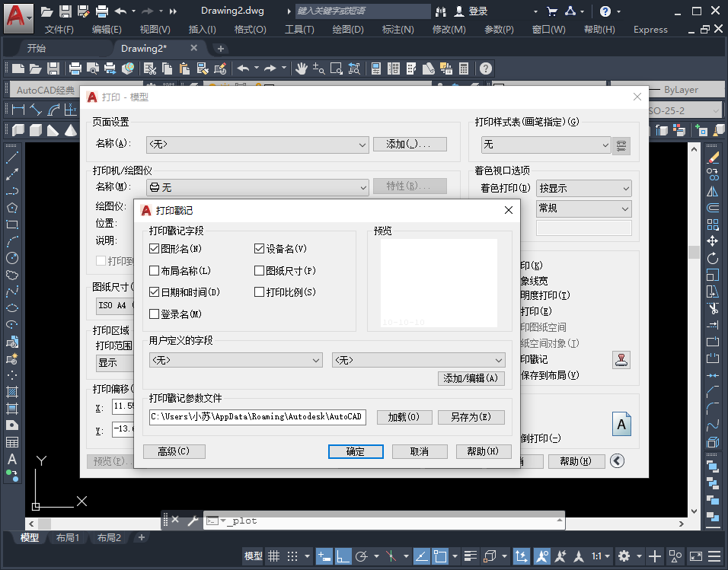Open the 绘图(D) menu
Viewport: 728px width, 570px height.
pyautogui.click(x=348, y=30)
